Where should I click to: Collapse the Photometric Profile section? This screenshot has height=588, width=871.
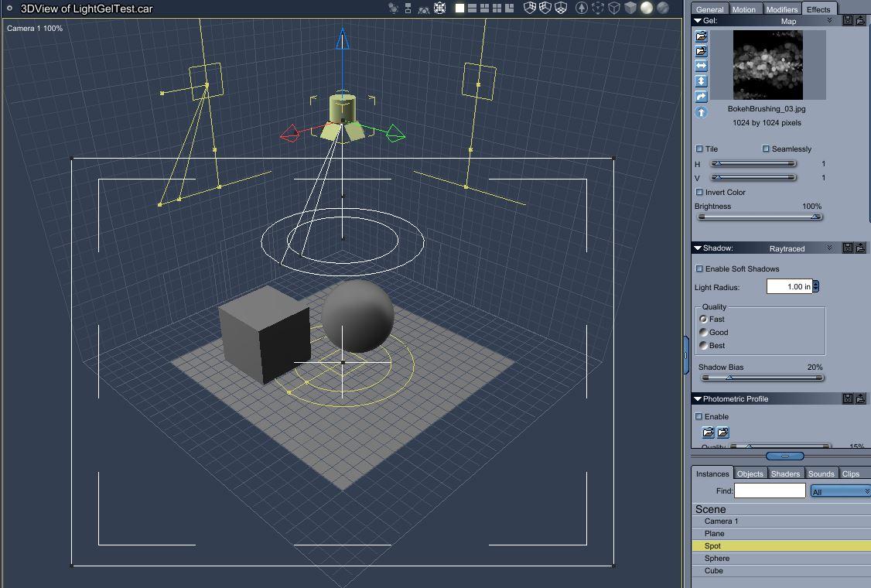(x=698, y=398)
